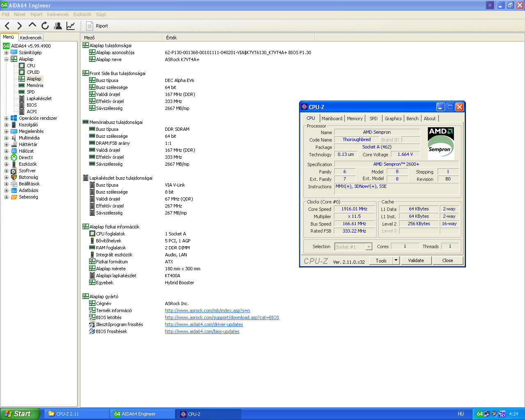Expand the Sebesség tree node

6,197
